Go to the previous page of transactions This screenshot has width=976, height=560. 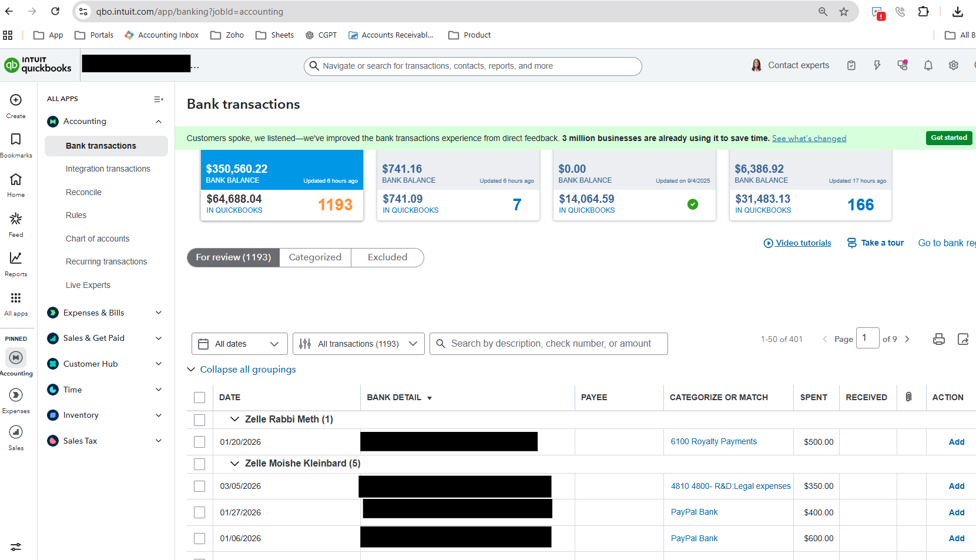[x=825, y=339]
